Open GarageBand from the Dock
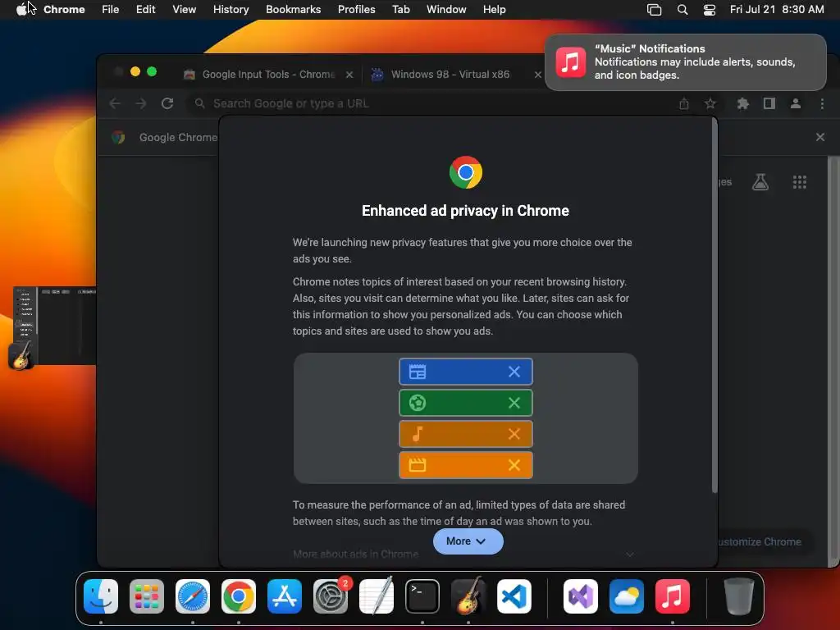 coord(468,596)
